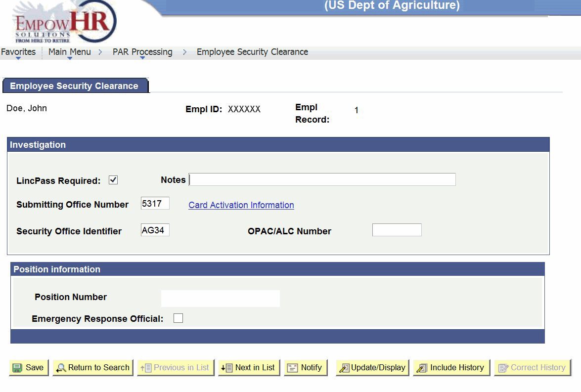Click the employee name Doe, John
The height and width of the screenshot is (392, 581).
[x=27, y=108]
